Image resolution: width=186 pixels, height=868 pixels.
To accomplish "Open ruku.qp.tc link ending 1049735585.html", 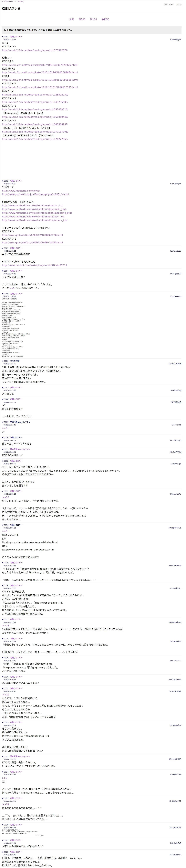I will point(32,243).
